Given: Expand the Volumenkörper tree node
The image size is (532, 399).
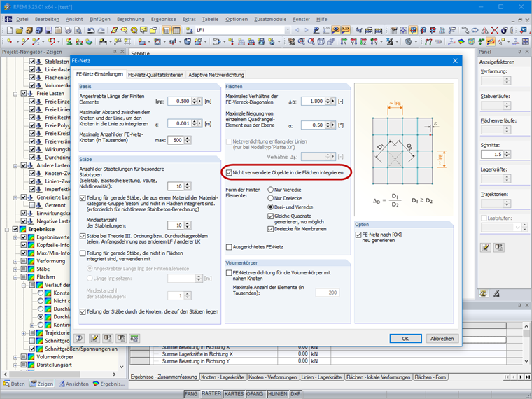Looking at the screenshot, I should [x=15, y=357].
